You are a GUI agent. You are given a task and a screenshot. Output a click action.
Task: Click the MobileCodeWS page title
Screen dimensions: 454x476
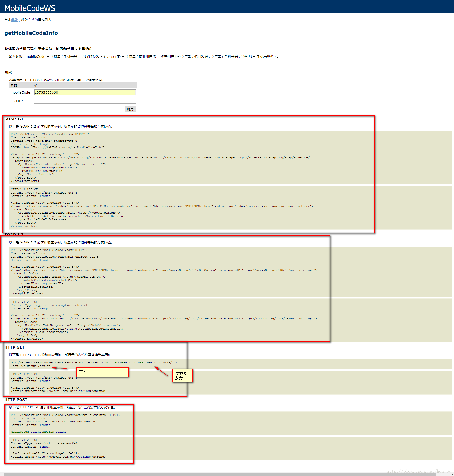click(30, 8)
